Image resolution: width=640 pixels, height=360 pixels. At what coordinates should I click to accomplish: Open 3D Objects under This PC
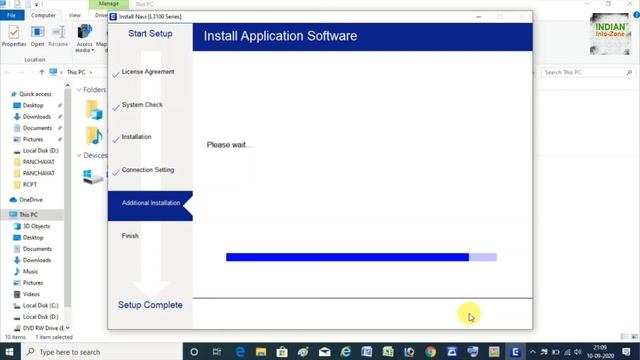tap(36, 226)
